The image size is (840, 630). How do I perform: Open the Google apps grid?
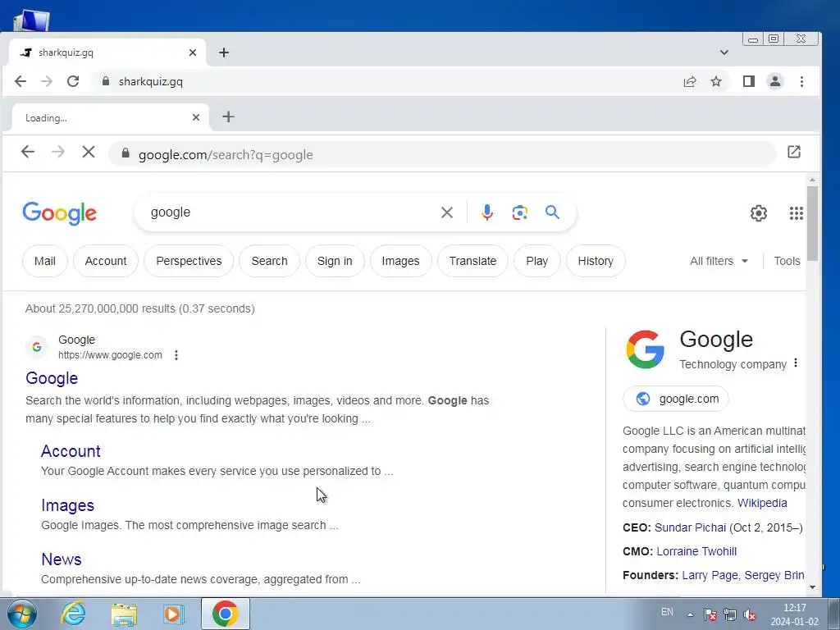[797, 213]
